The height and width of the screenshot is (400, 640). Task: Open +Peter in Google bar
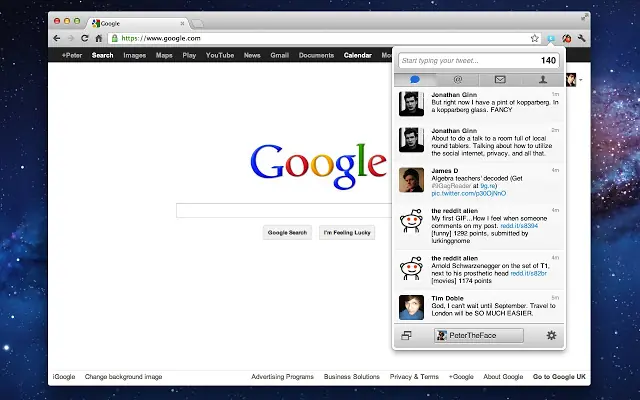[72, 55]
